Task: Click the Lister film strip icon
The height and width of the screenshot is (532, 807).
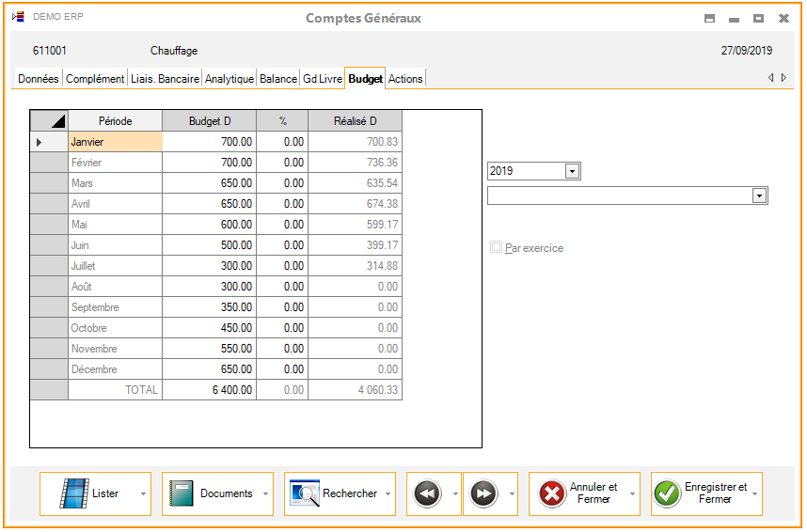Action: tap(74, 493)
